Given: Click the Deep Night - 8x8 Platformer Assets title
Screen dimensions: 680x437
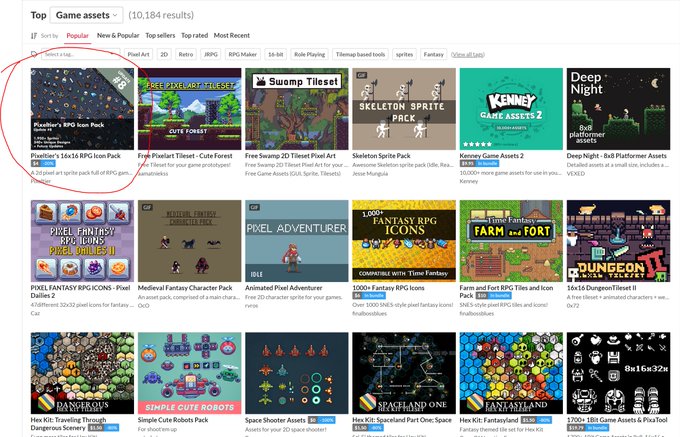Looking at the screenshot, I should 617,156.
